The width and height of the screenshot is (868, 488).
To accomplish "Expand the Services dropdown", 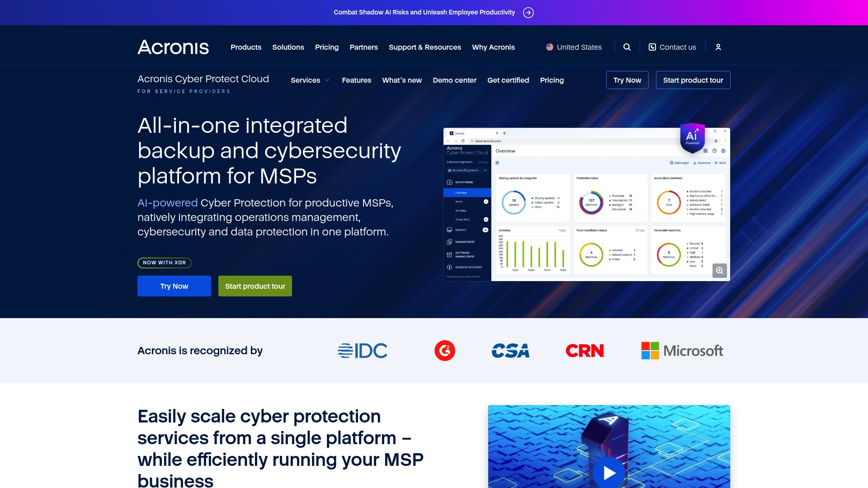I will click(310, 80).
